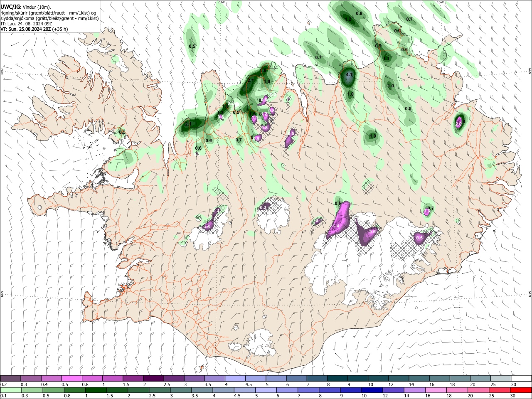Screen dimensions: 532x399
Task: Click the 1.2 rain value offshore north
Action: click(348, 19)
